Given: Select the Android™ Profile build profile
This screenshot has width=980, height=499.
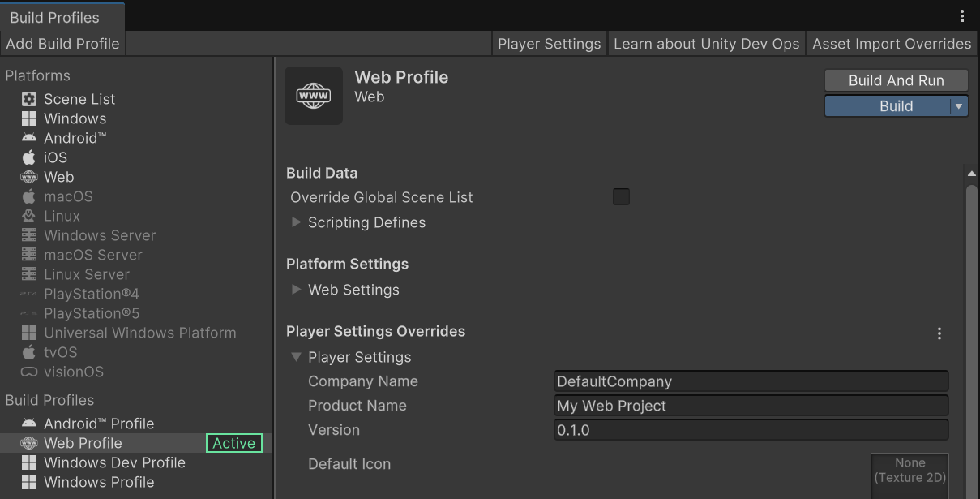Looking at the screenshot, I should [136, 424].
